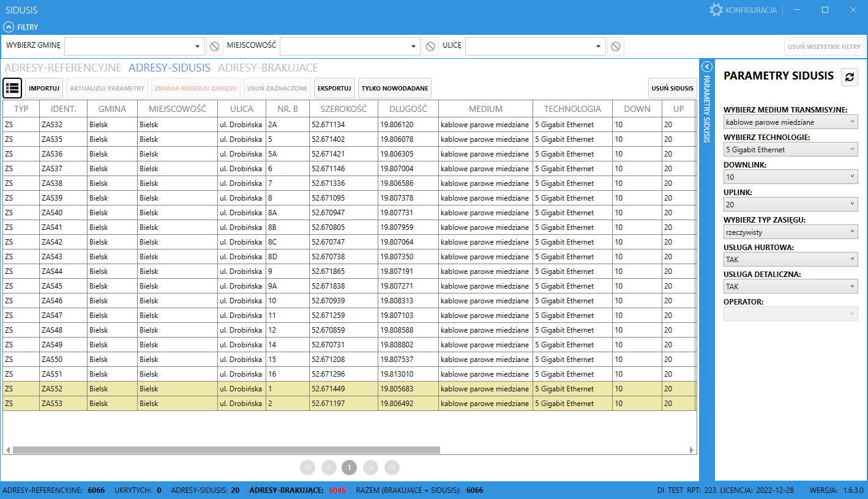The image size is (868, 499).
Task: Clear the Wybierz Gminę filter icon
Action: click(x=214, y=46)
